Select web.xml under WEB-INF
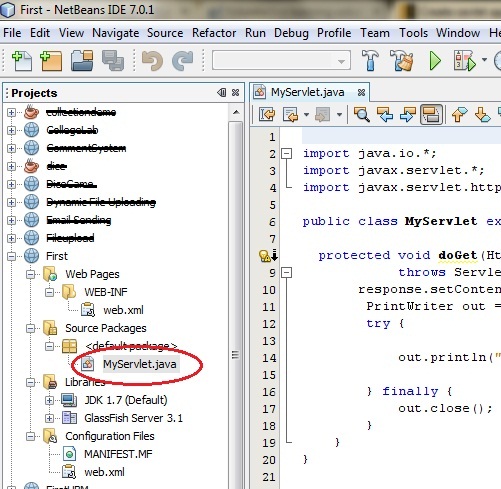501x489 pixels. 123,310
